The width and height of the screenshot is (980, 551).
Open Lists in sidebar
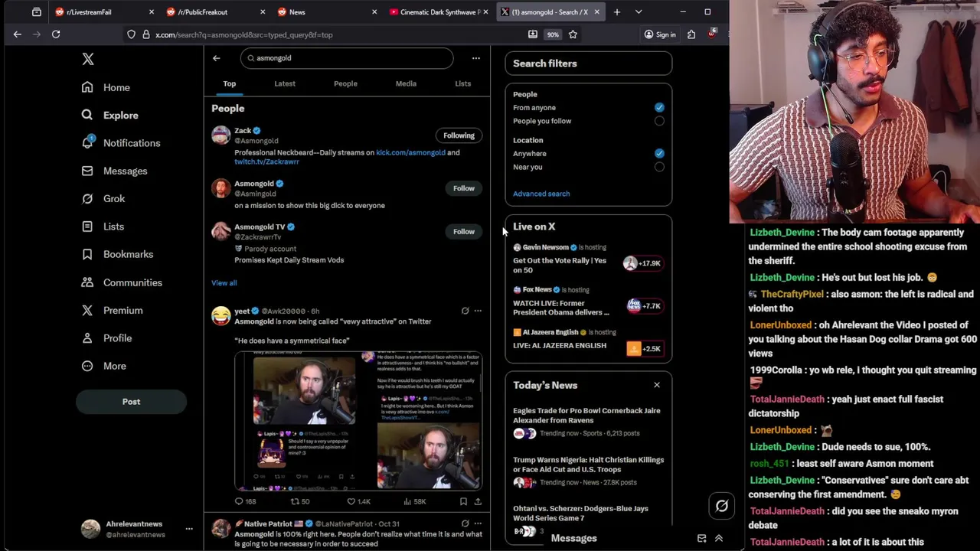pos(103,227)
